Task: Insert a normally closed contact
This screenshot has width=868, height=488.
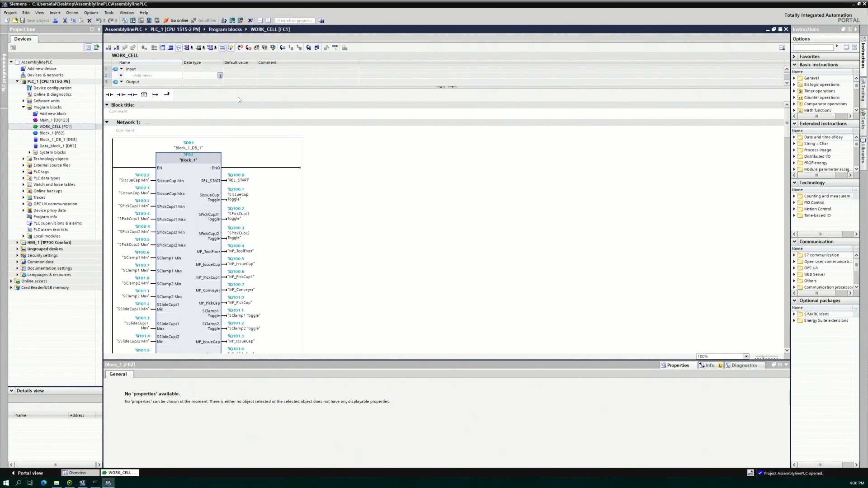Action: coord(121,94)
